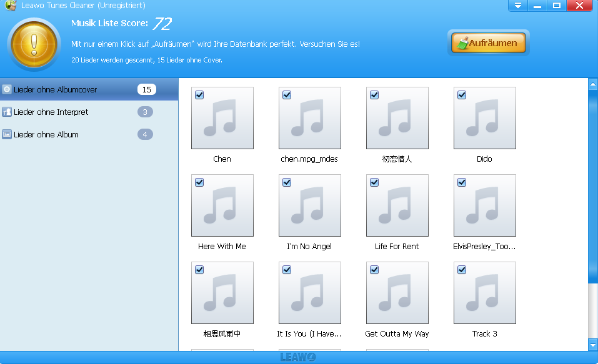Screen dimensions: 598x364
Task: Click the title 'I'm No Angel'
Action: [x=309, y=246]
